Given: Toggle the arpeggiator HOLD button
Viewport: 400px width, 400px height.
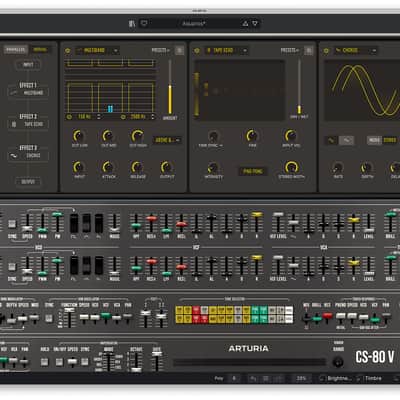Looking at the screenshot, I should pyautogui.click(x=44, y=362).
